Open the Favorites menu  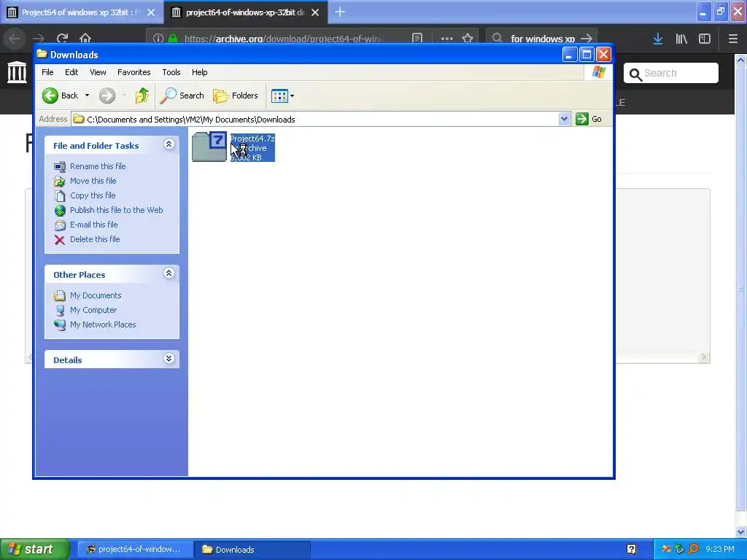[x=134, y=72]
